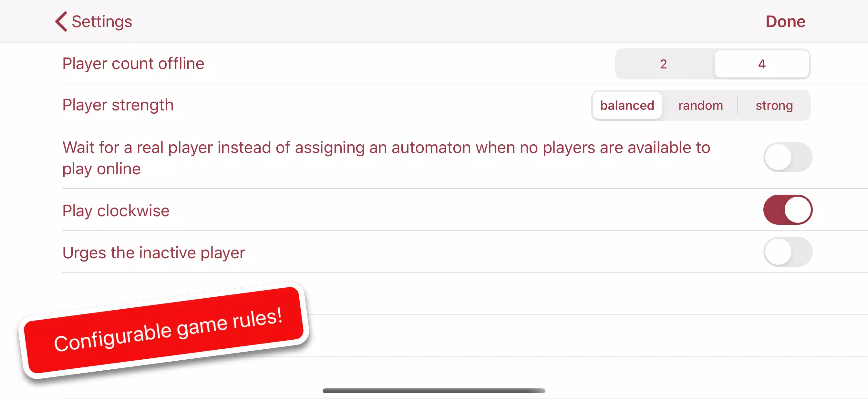This screenshot has width=868, height=401.
Task: Switch to strong player strength
Action: click(774, 105)
